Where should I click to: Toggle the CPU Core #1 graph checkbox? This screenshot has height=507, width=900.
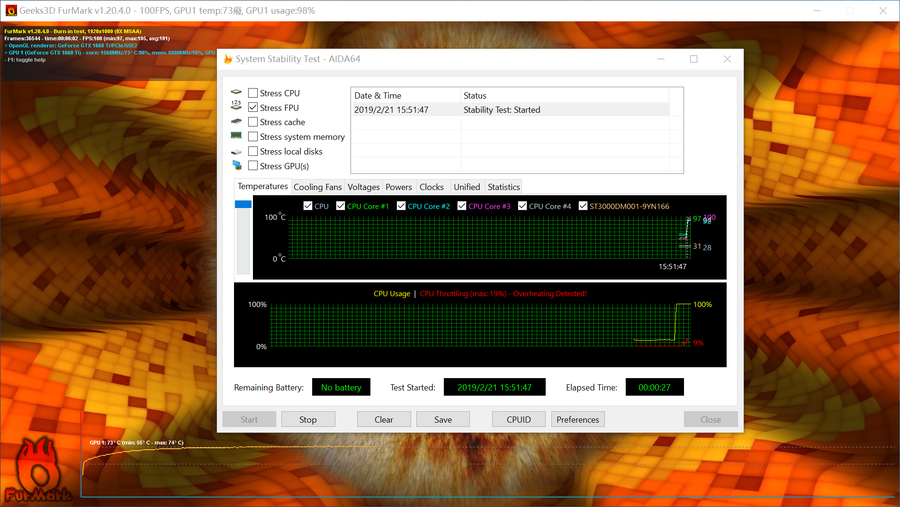tap(340, 206)
